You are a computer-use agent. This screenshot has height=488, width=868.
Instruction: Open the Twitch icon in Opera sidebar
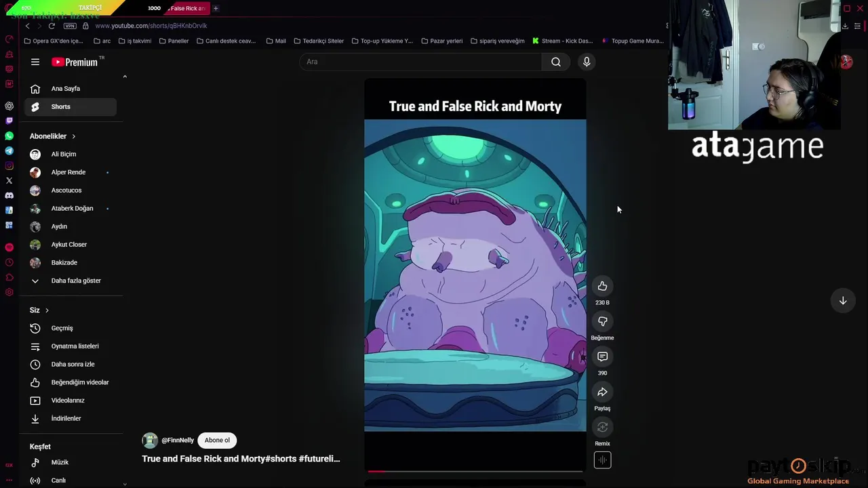click(9, 121)
